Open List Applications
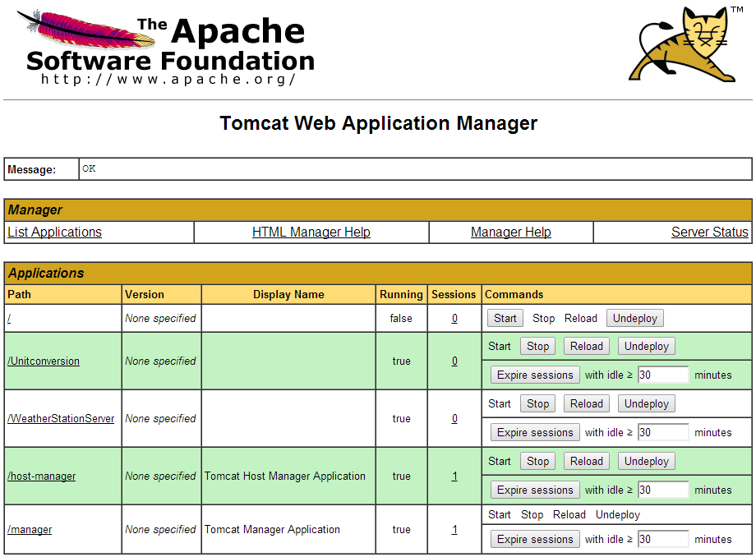 pyautogui.click(x=54, y=232)
